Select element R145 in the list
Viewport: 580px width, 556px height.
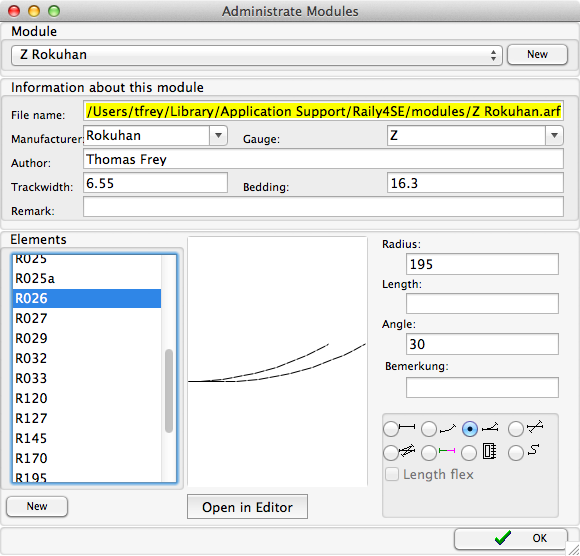point(87,438)
